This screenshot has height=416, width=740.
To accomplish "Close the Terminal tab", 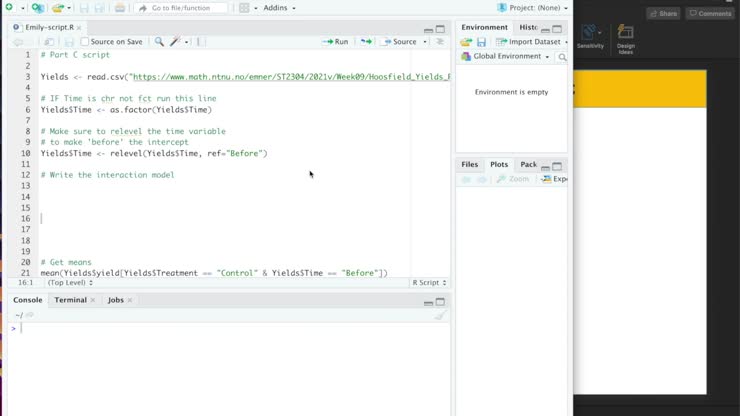I will pos(92,300).
